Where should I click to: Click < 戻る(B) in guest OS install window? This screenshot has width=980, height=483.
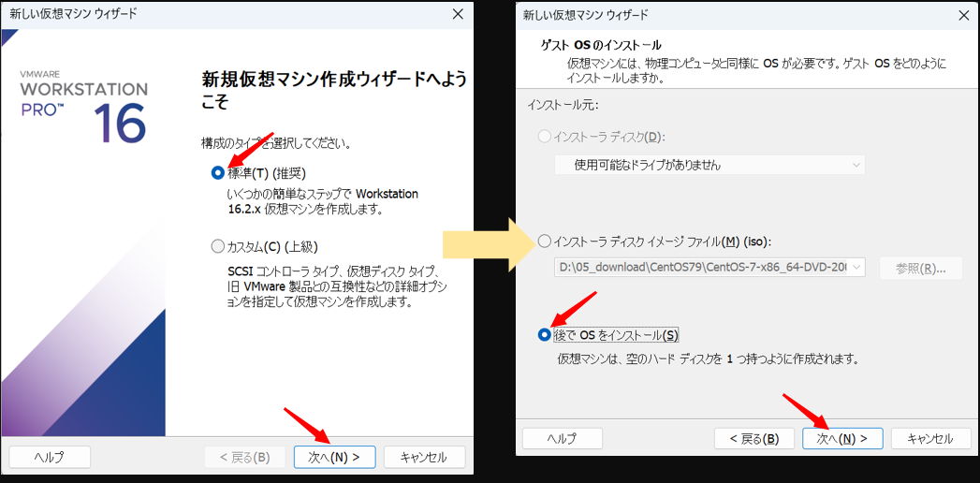tap(754, 439)
